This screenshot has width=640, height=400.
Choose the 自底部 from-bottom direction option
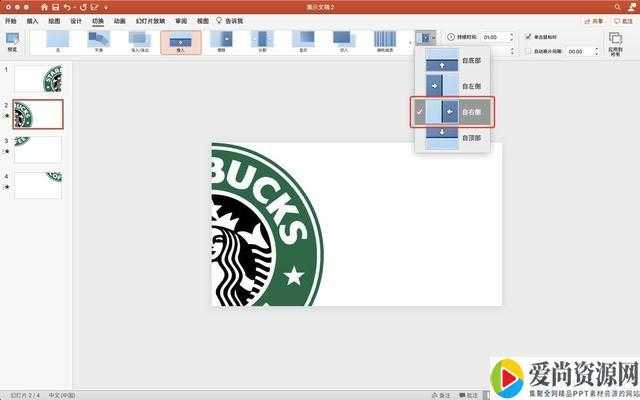[x=453, y=64]
